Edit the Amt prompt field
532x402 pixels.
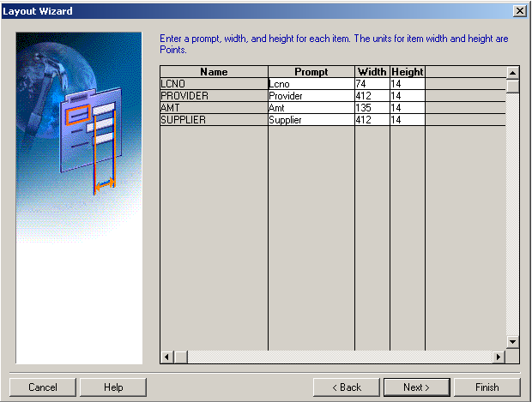pos(311,108)
